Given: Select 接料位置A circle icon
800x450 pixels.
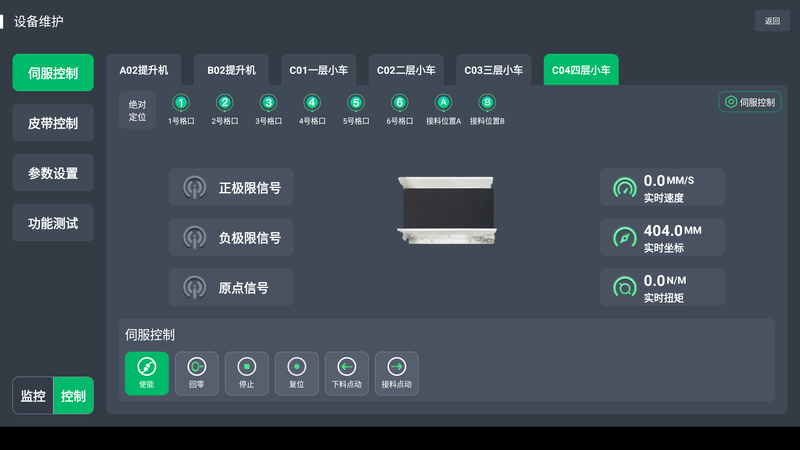Looking at the screenshot, I should pos(443,103).
